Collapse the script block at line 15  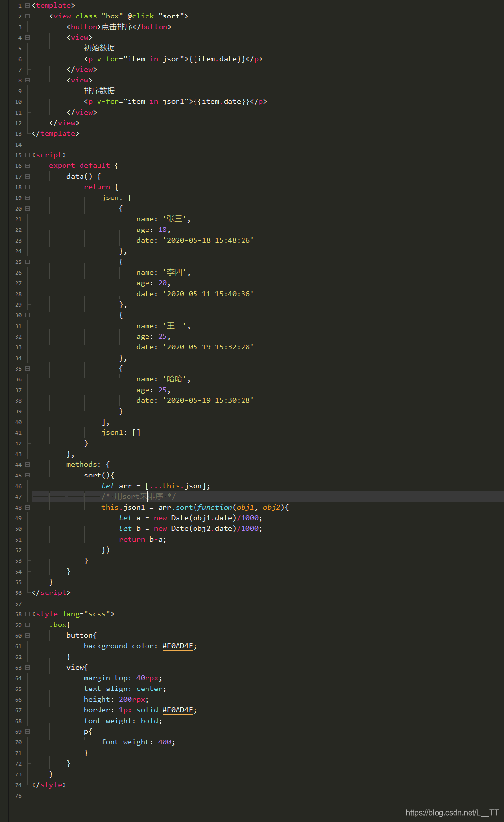tap(27, 155)
